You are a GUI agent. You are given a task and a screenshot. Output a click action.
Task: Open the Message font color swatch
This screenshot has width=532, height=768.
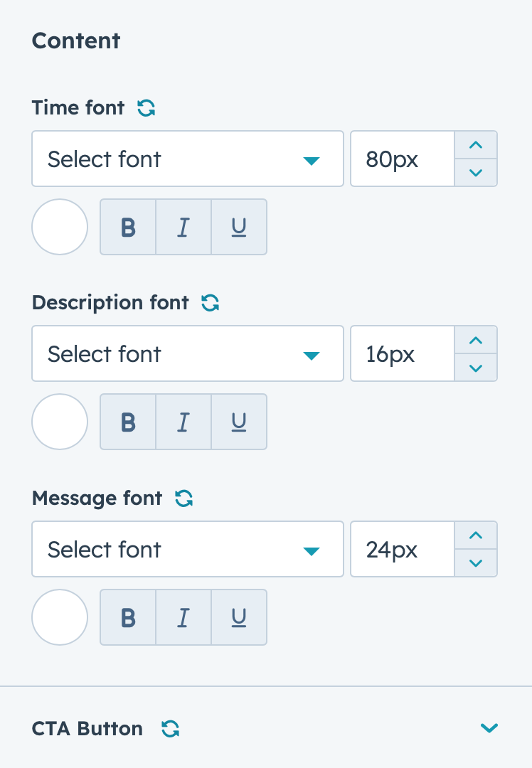60,617
